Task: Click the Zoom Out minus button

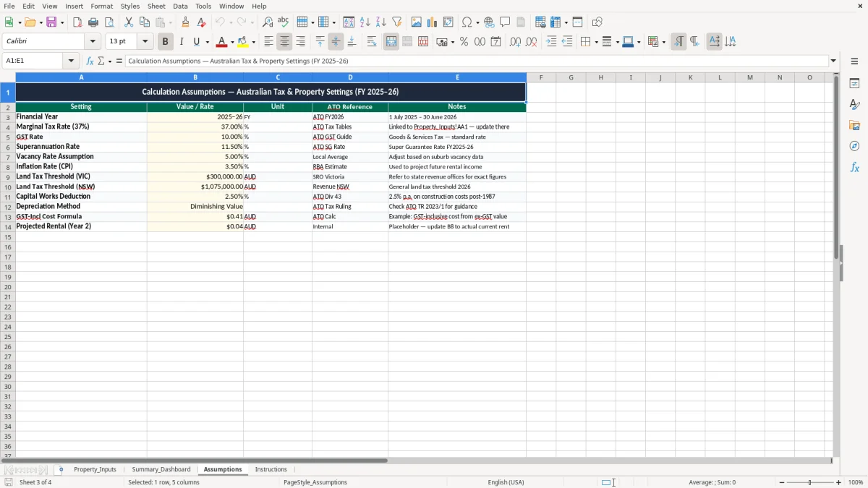Action: 782,482
